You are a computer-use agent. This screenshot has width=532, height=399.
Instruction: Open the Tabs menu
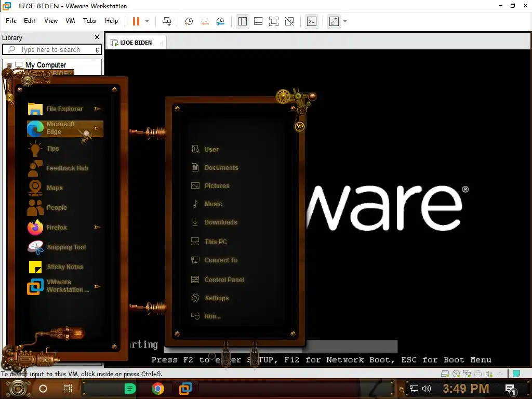89,21
